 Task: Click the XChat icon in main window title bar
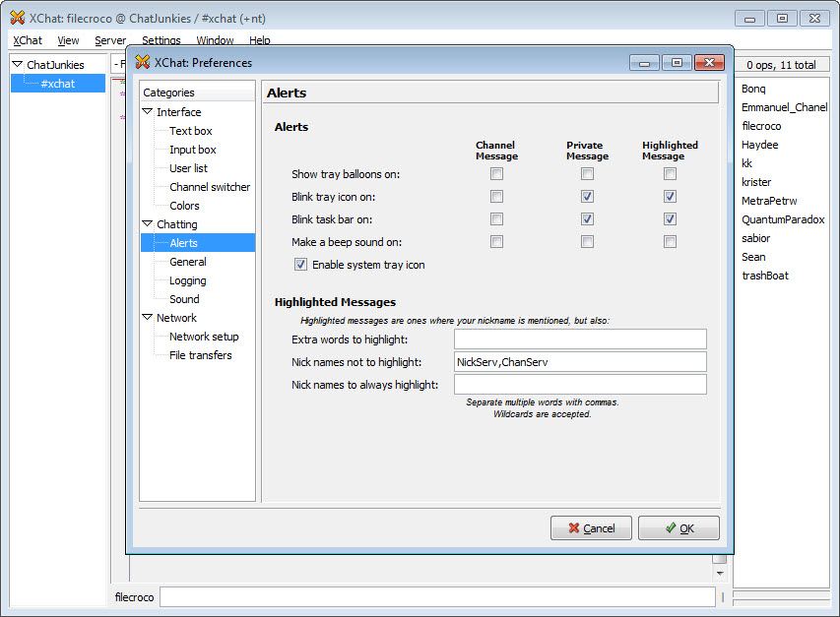[x=18, y=18]
